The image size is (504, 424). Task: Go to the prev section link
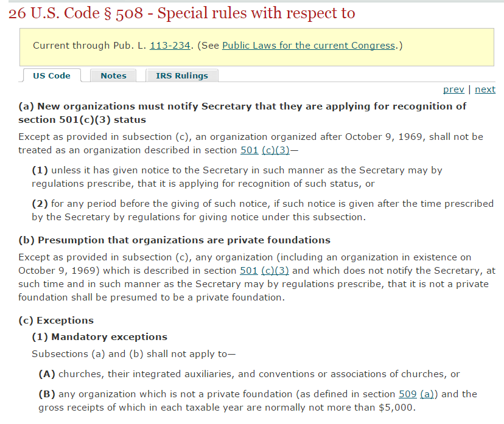(453, 89)
